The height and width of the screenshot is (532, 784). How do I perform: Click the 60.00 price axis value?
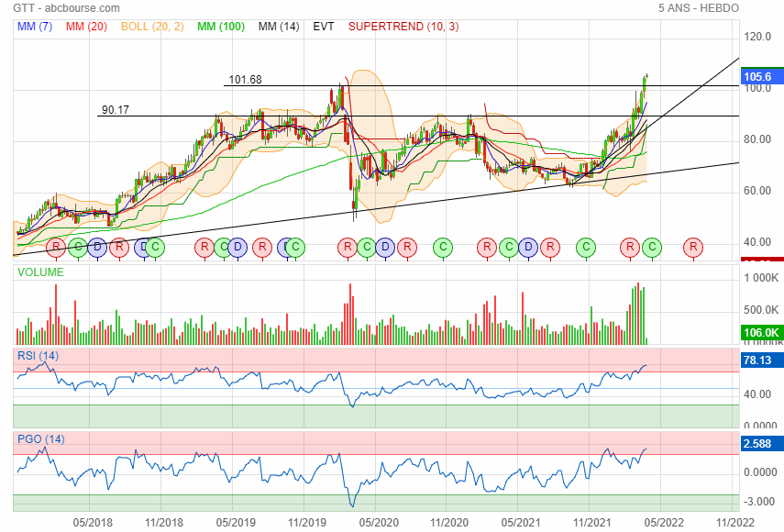point(757,191)
